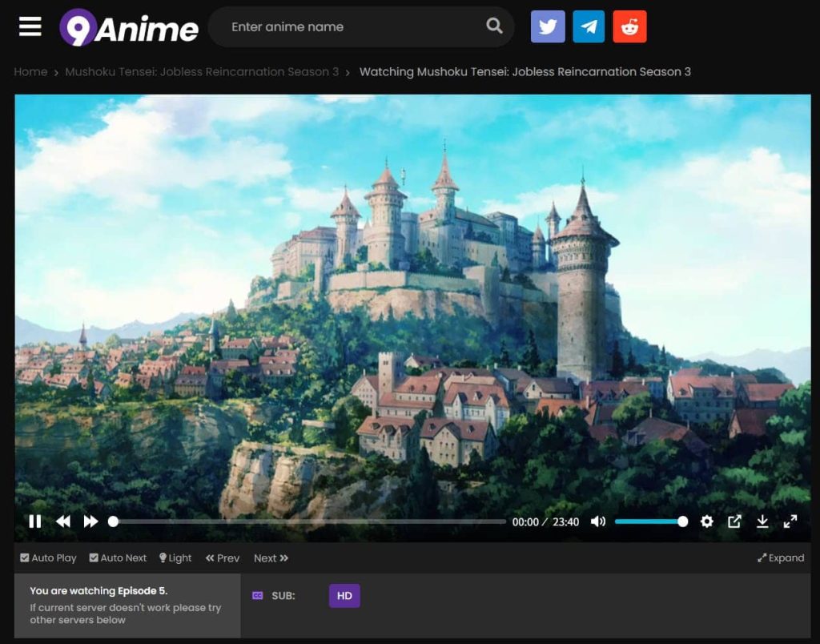Screen dimensions: 820x644
Task: Expand the video player
Action: click(x=781, y=558)
